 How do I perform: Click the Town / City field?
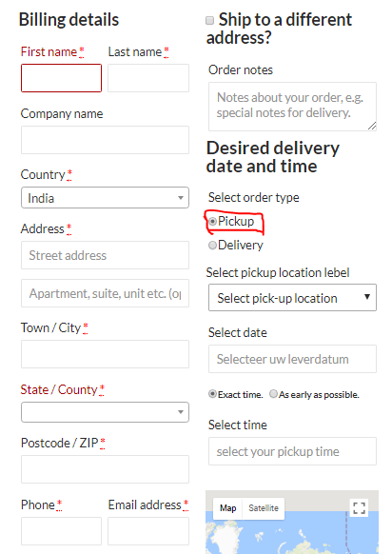105,354
